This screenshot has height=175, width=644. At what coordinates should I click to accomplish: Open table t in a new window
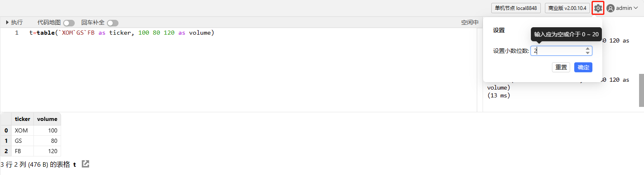(85, 164)
